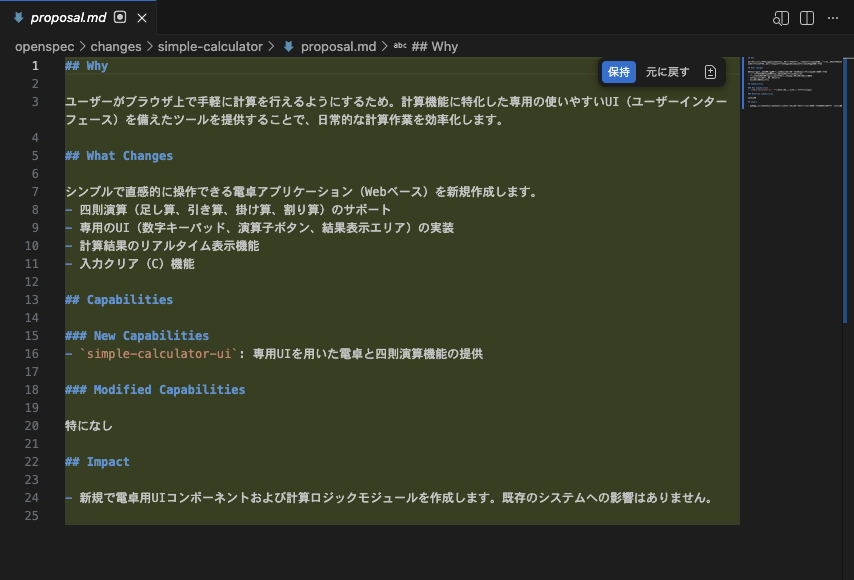Click the blue vertical scrollbar thumb
This screenshot has height=580, width=854.
coord(845,191)
